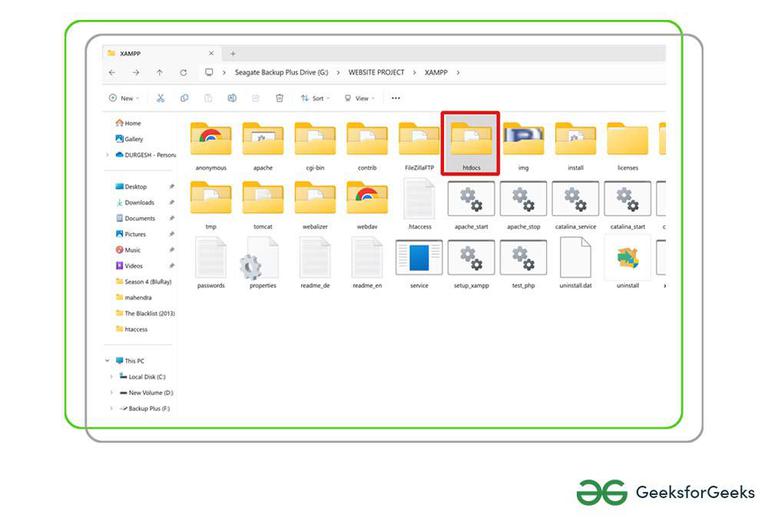Expand the Backup Plus (F:) node
This screenshot has width=768, height=518.
click(111, 408)
